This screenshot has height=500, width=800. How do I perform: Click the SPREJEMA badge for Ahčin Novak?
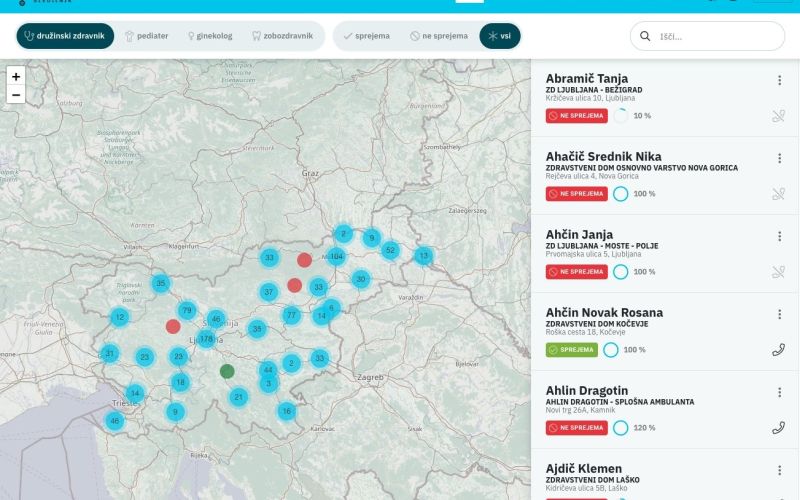click(571, 350)
